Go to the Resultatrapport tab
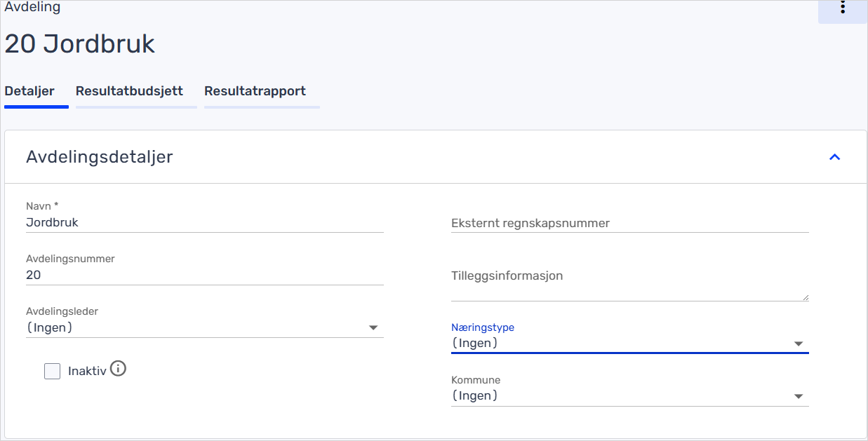The width and height of the screenshot is (868, 441). coord(255,91)
